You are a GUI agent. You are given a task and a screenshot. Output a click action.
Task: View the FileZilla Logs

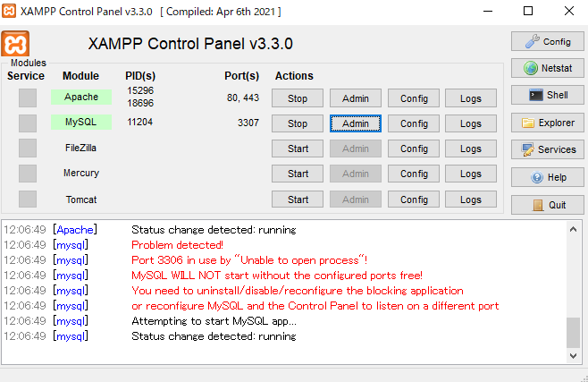pyautogui.click(x=471, y=149)
